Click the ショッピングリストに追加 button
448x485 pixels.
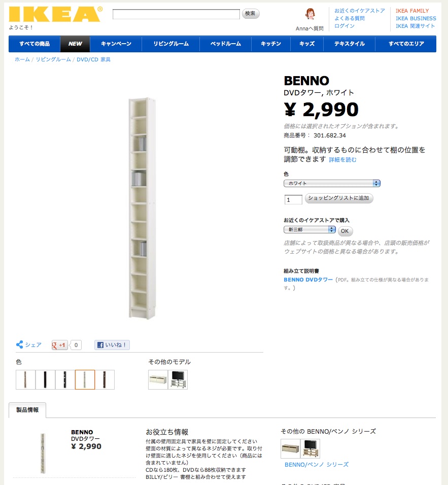tap(339, 198)
